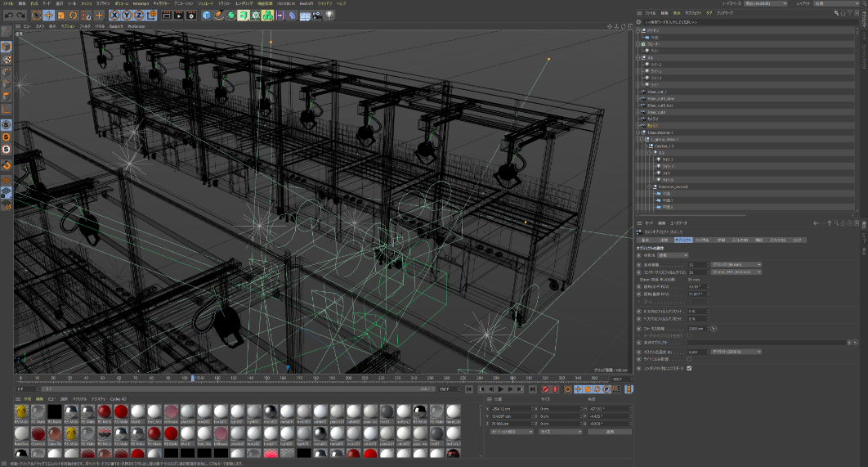Open the Light object icon
868x467 pixels.
tap(329, 16)
